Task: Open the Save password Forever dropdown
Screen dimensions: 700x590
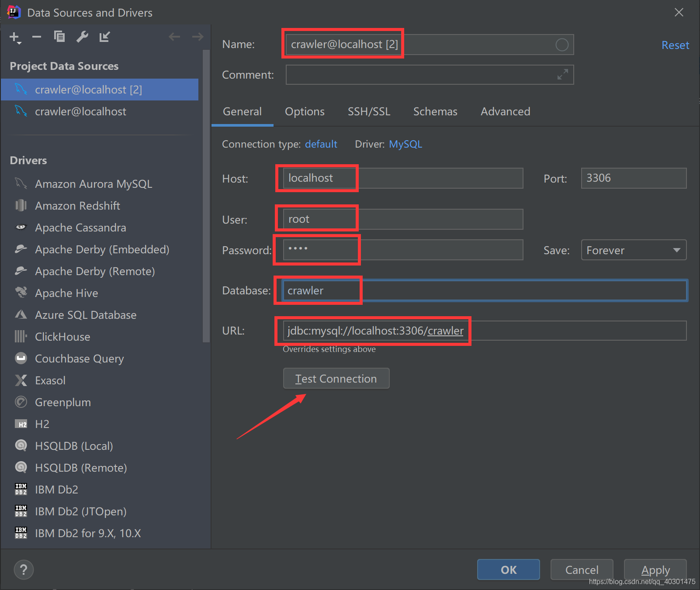Action: point(634,250)
